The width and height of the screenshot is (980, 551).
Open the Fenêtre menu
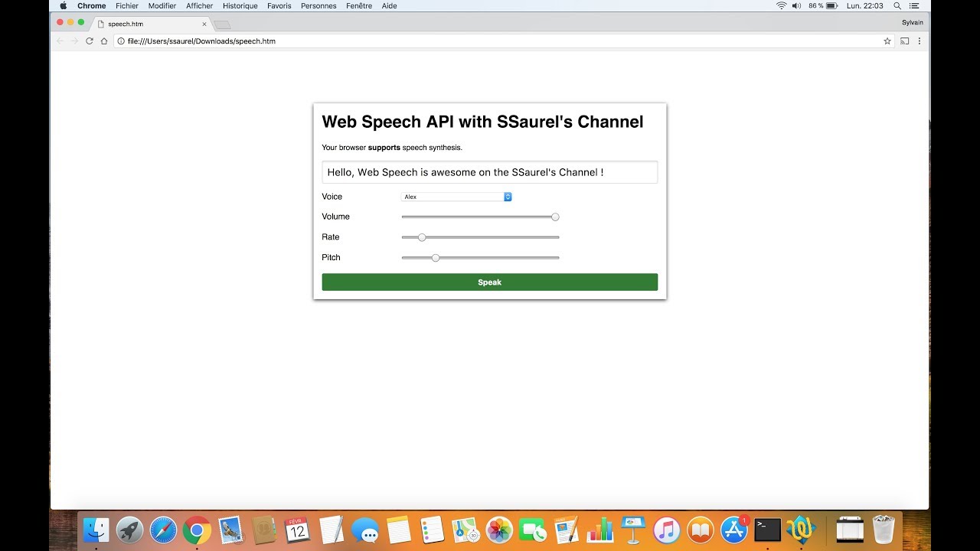tap(359, 5)
